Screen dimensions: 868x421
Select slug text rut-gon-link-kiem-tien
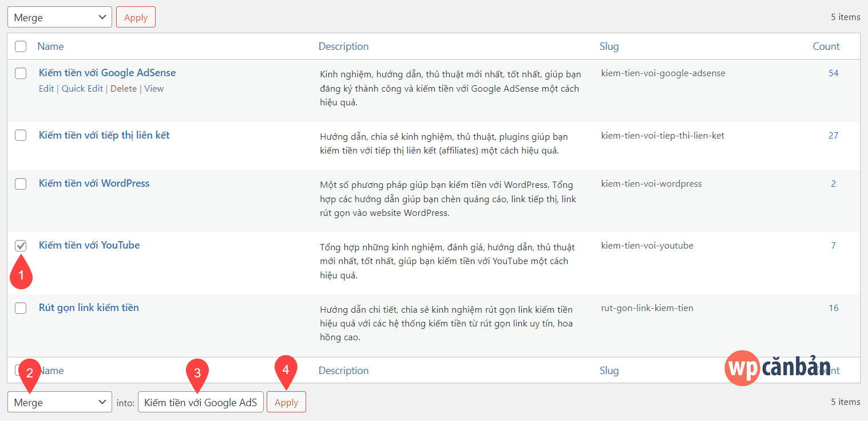pyautogui.click(x=647, y=308)
